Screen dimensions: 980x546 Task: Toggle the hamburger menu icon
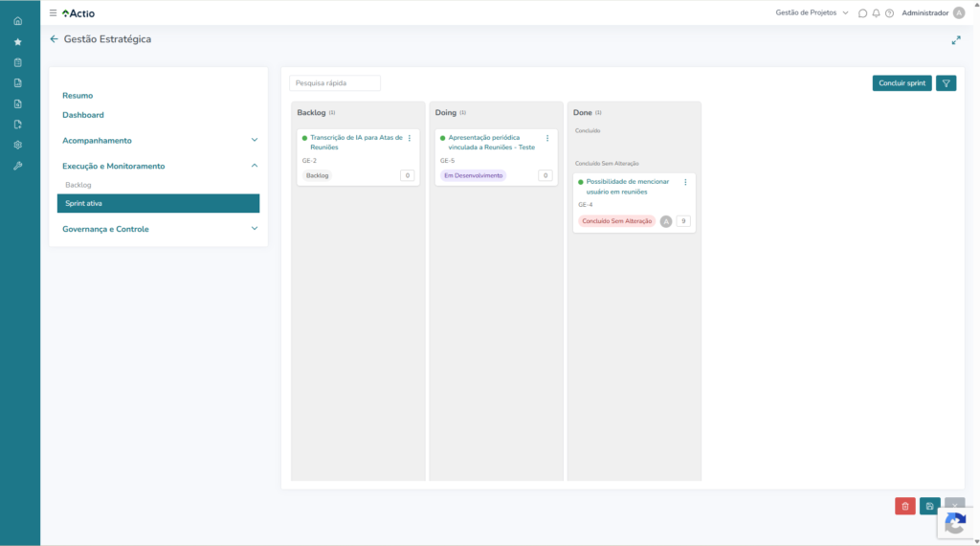pos(54,12)
